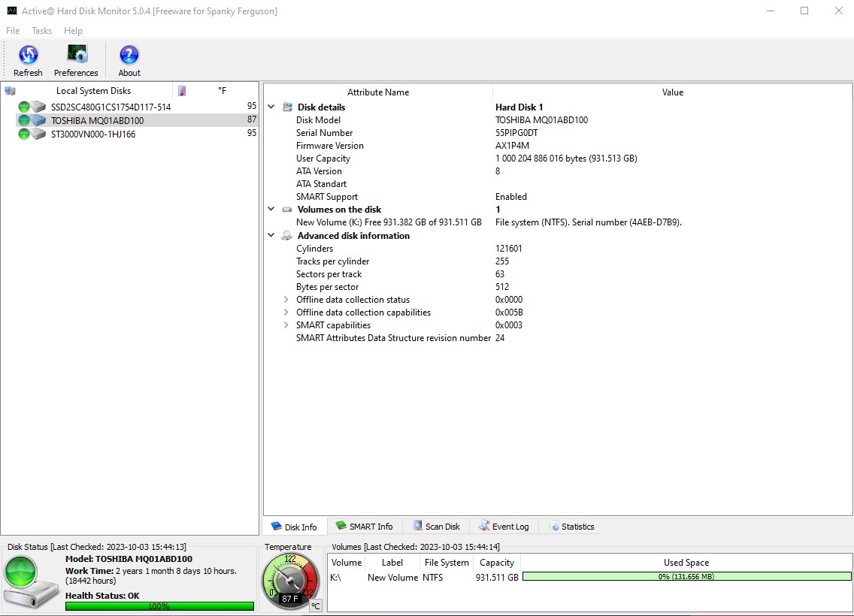
Task: Click the disk icon beside SSD2SC480G1CS1754D117-514
Action: pos(38,107)
